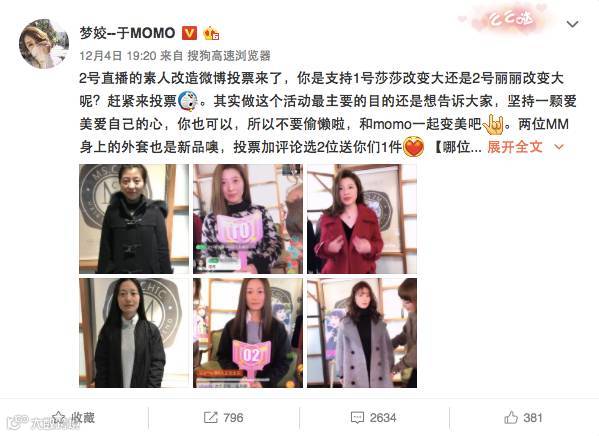View the grey coat makeover photo
Viewport: 599px width, 436px height.
click(x=362, y=333)
